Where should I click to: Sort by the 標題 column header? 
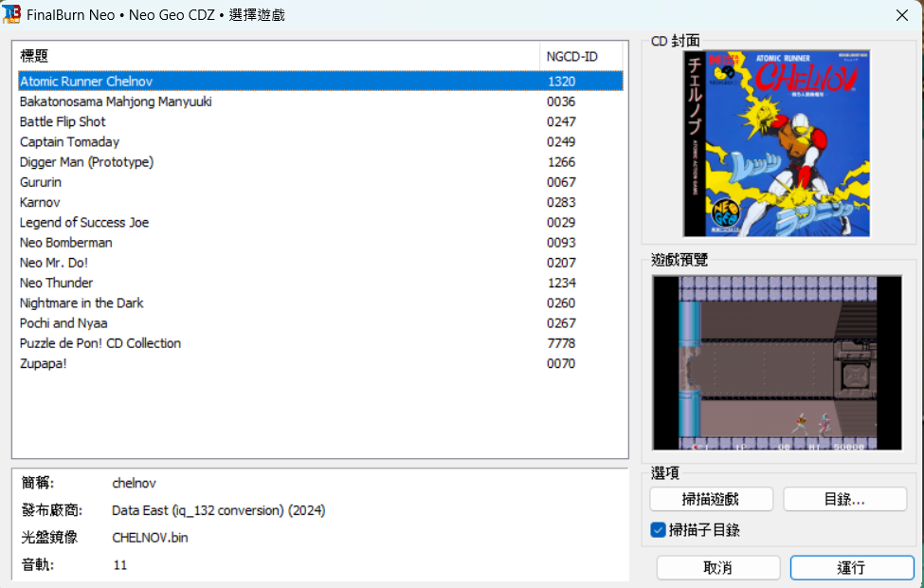tap(276, 56)
